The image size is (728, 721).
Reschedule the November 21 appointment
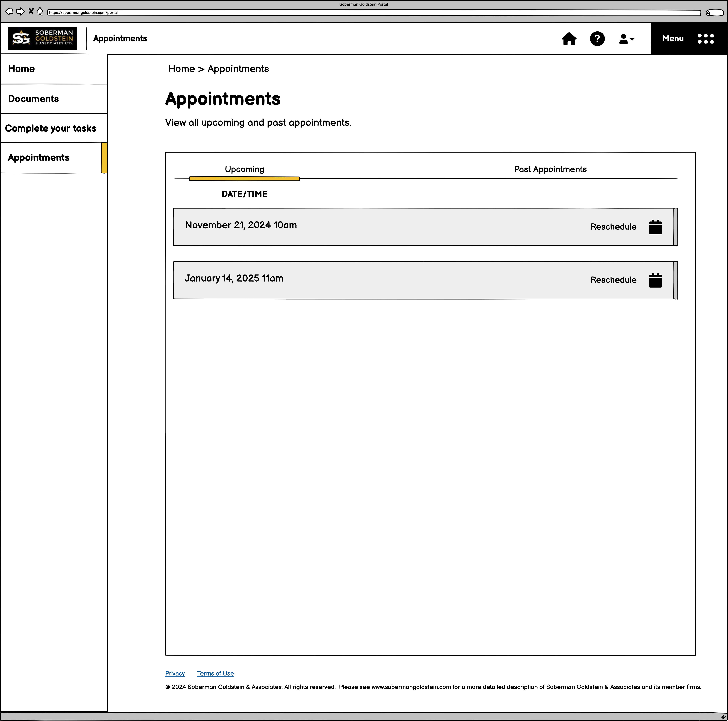(613, 227)
